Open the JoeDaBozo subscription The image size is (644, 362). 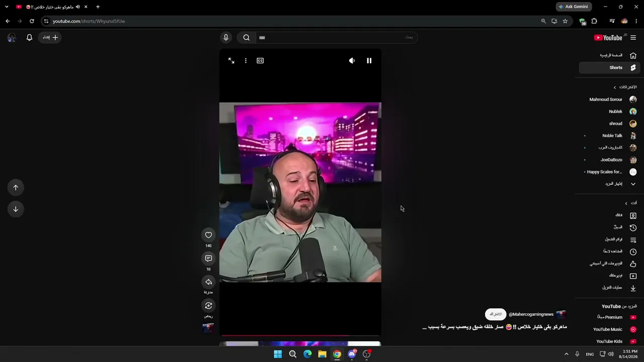pos(609,160)
